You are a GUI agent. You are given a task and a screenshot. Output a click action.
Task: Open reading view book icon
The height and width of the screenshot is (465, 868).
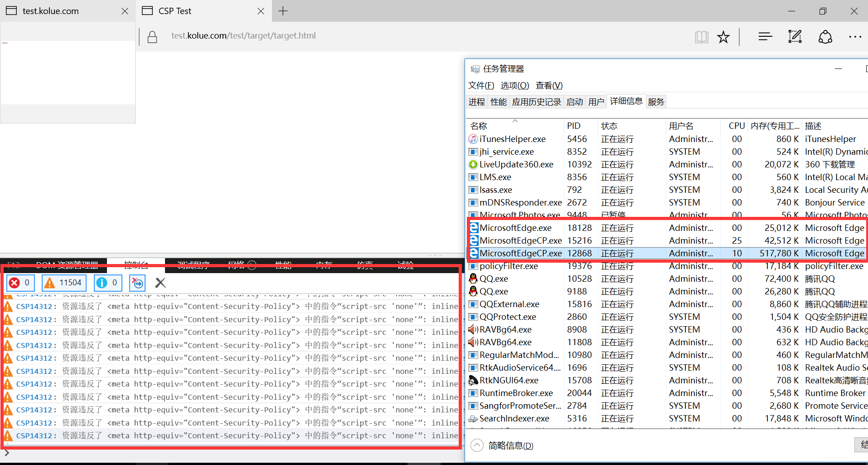click(701, 37)
